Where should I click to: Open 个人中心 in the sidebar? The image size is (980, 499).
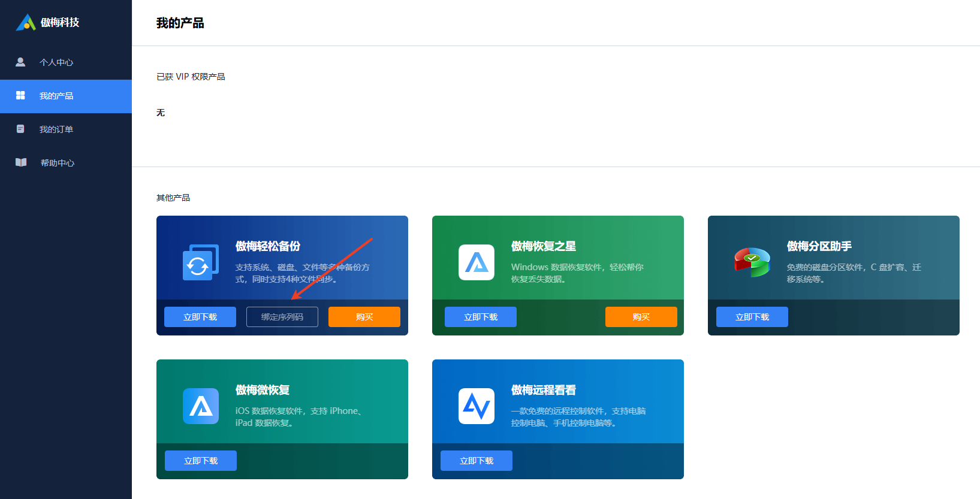56,62
